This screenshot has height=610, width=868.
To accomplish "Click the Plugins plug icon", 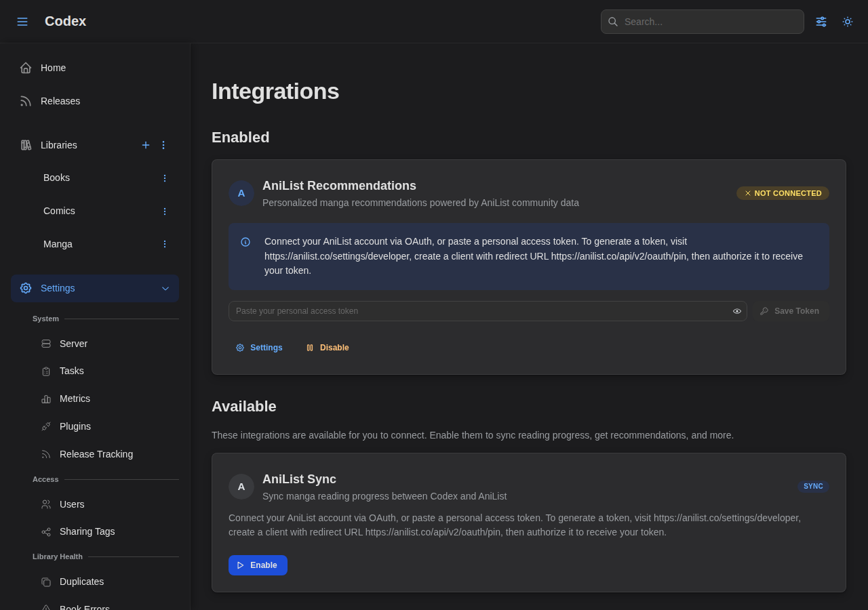I will tap(46, 426).
